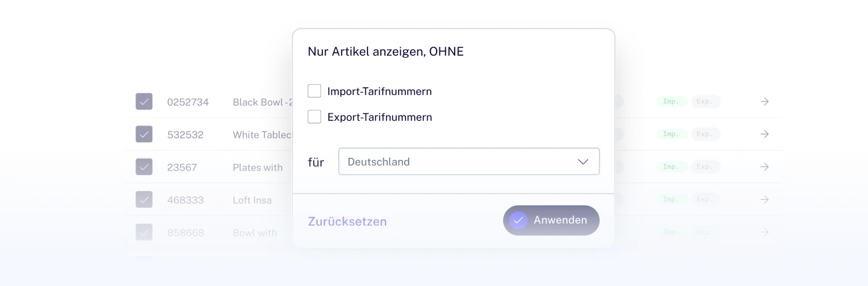Enable the Import-Tarifnummern checkbox
Image resolution: width=868 pixels, height=286 pixels.
[x=314, y=91]
